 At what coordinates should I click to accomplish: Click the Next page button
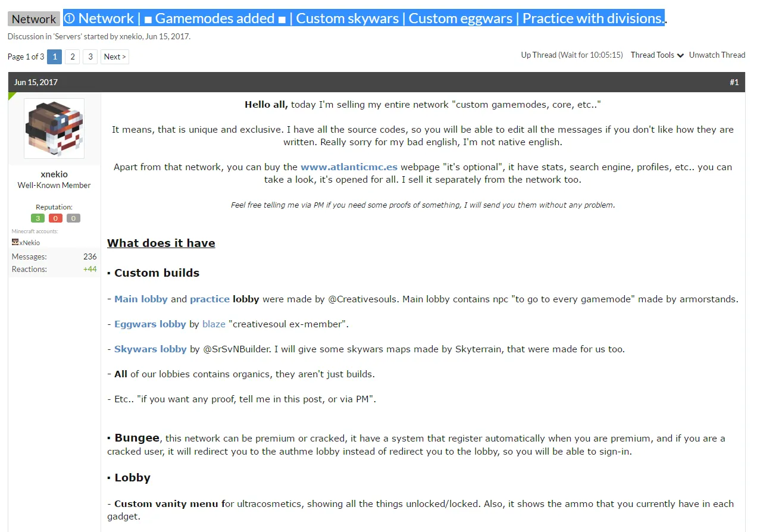114,57
